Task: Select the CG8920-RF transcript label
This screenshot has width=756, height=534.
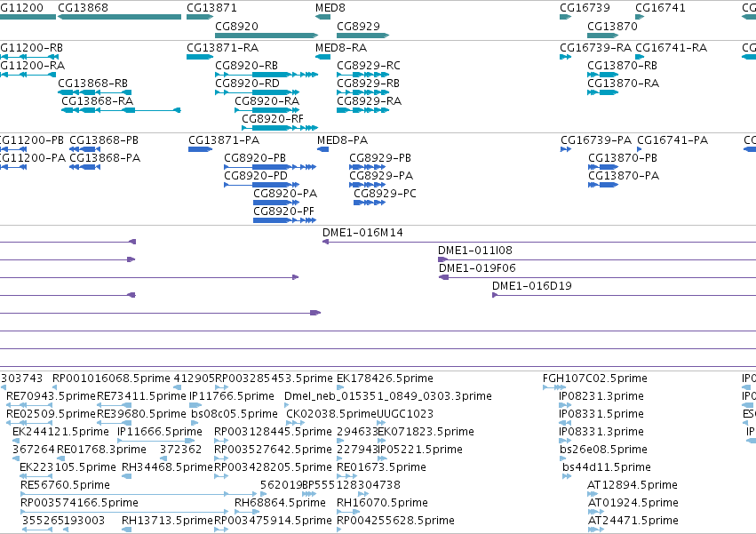Action: [x=273, y=119]
